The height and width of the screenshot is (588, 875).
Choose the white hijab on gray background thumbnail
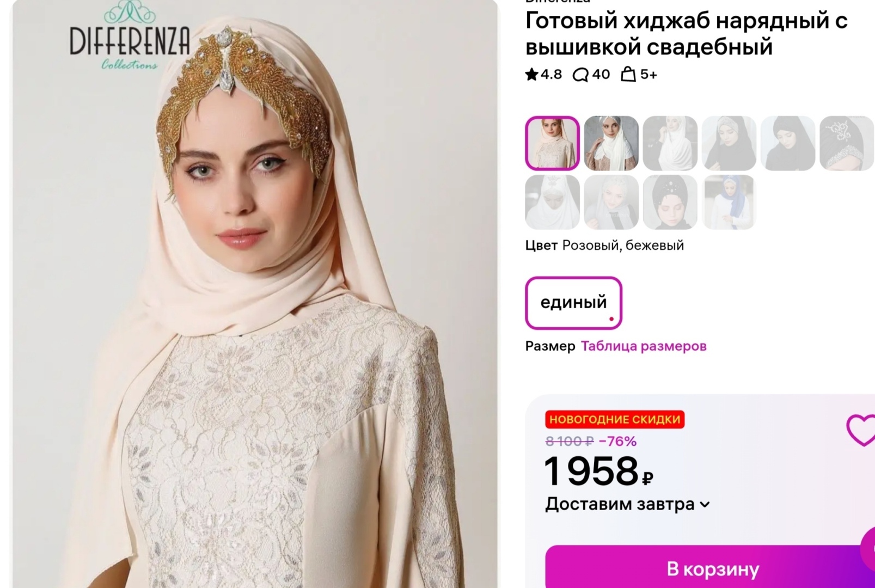611,143
